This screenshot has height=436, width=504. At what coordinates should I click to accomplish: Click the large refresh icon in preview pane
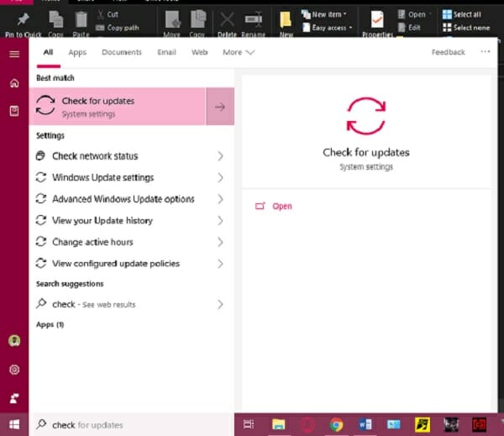coord(366,116)
